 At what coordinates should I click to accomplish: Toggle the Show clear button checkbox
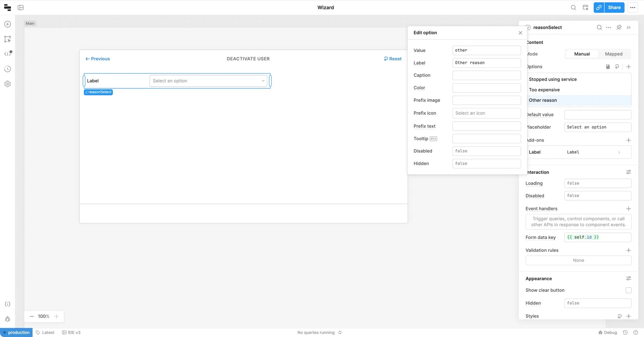click(x=629, y=290)
